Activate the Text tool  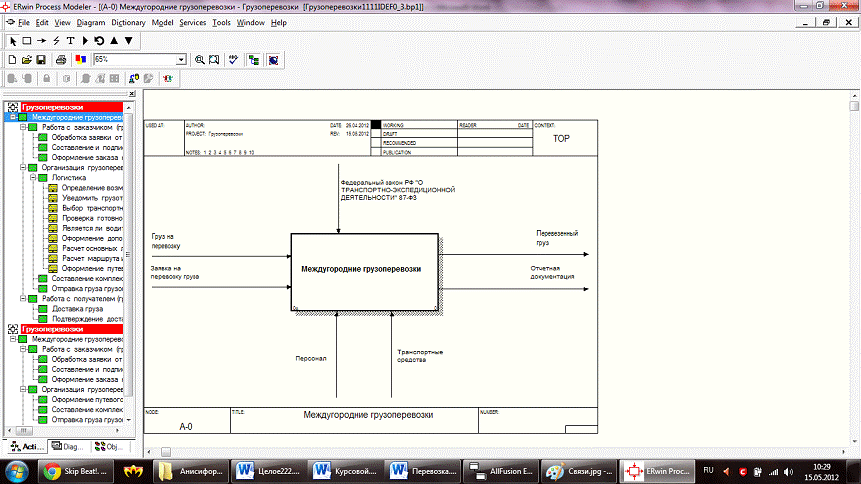pos(70,40)
